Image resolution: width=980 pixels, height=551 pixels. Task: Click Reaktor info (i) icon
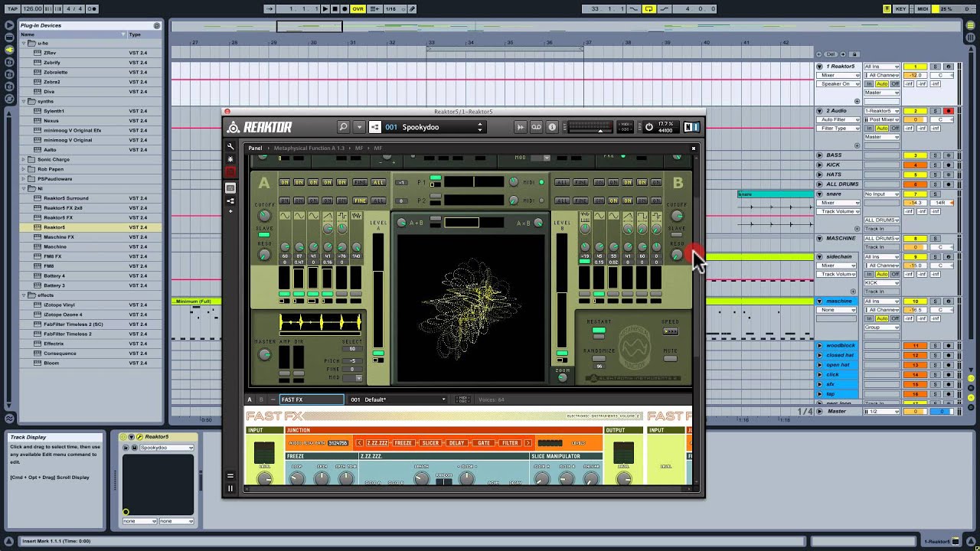552,127
